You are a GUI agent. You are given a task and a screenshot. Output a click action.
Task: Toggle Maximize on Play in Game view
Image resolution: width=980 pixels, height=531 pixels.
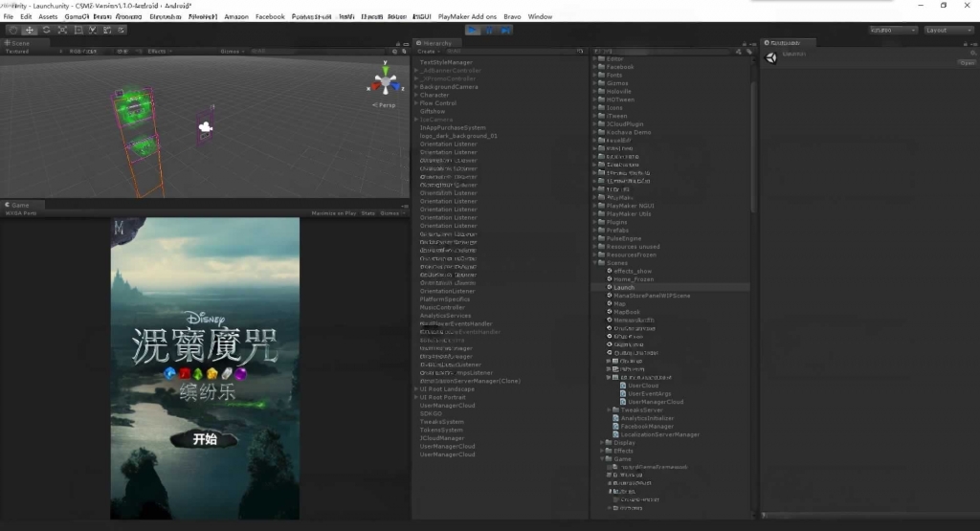point(334,213)
